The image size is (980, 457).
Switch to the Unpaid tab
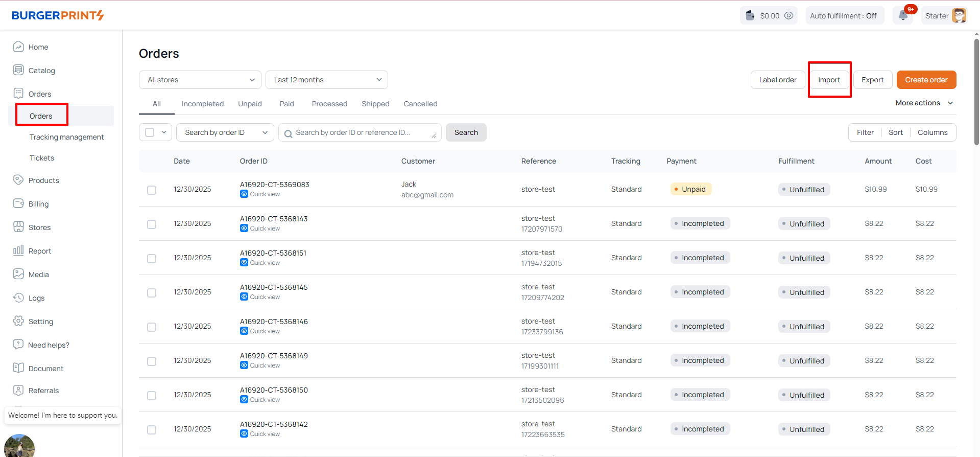[250, 104]
